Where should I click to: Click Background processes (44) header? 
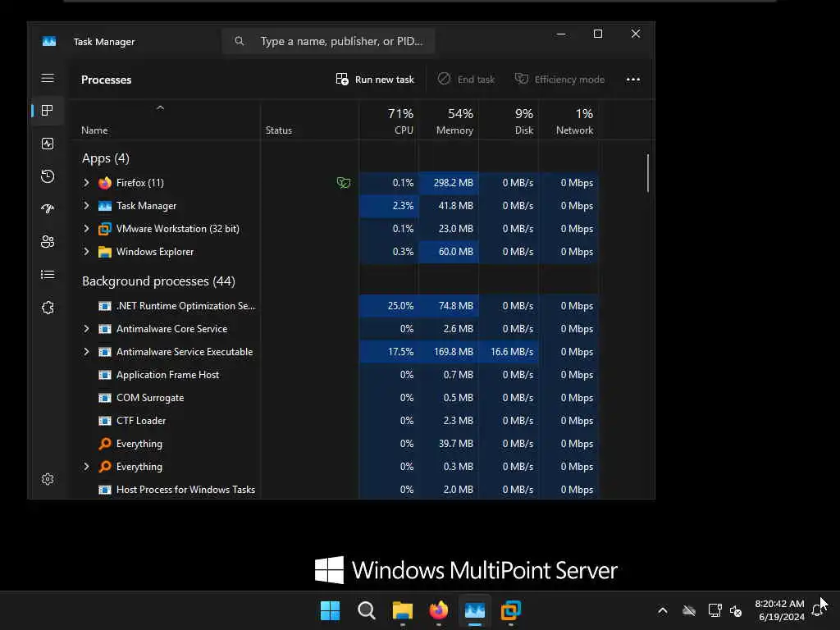pos(158,281)
